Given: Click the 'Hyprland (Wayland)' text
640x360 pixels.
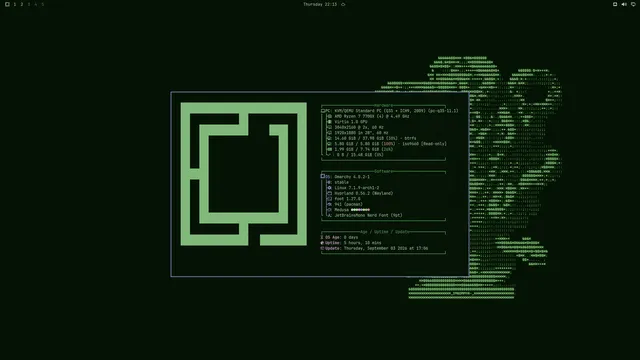Looking at the screenshot, I should point(364,193).
